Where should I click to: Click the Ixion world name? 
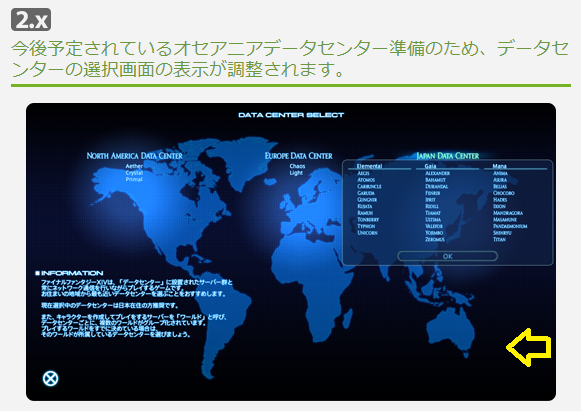tap(499, 206)
